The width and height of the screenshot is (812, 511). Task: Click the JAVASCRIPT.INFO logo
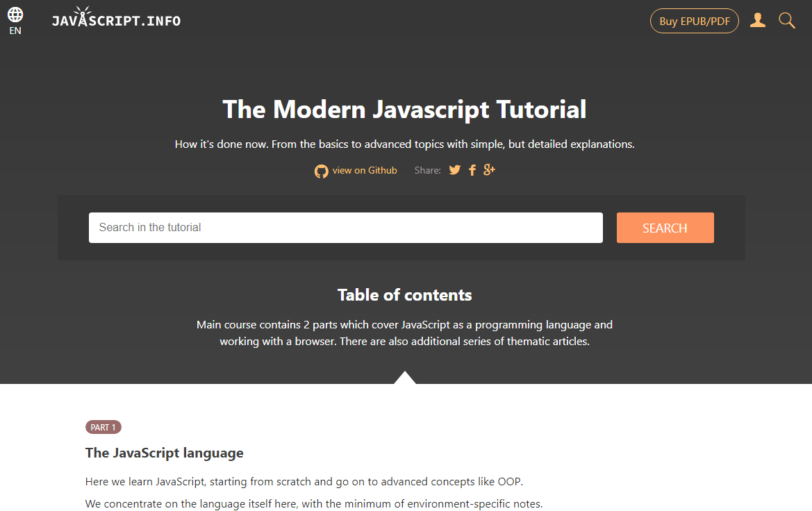pyautogui.click(x=116, y=19)
